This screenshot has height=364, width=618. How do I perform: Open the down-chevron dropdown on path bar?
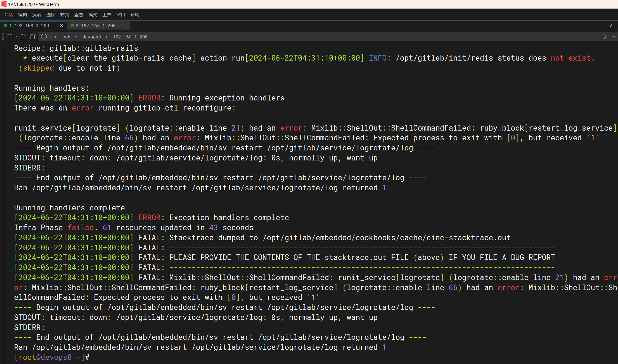tap(614, 37)
